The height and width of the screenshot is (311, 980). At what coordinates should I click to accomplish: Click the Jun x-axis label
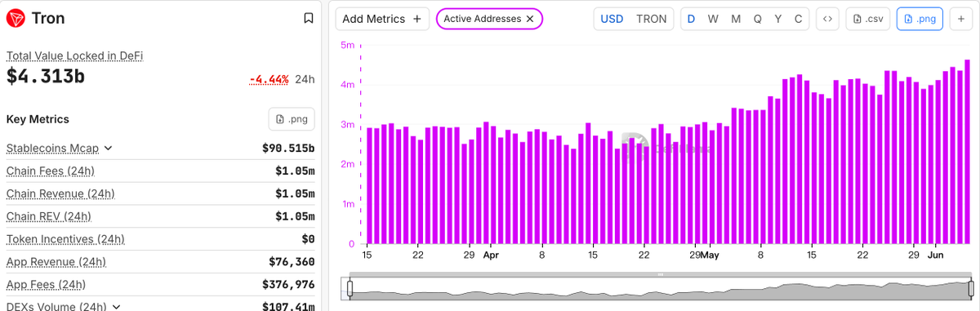[936, 255]
